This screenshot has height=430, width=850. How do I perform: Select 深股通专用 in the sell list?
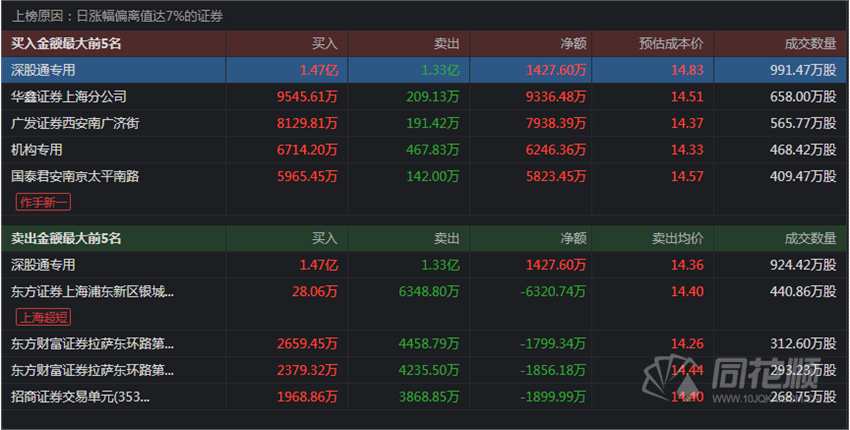coord(43,265)
